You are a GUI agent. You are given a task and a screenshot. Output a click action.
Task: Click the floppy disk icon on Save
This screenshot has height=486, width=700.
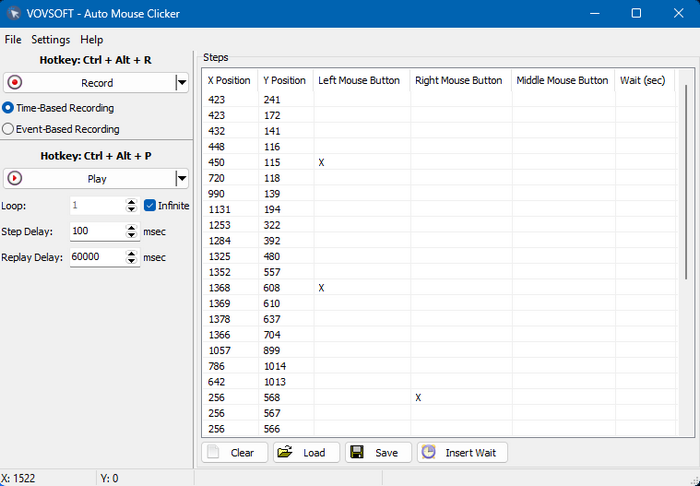(x=357, y=452)
